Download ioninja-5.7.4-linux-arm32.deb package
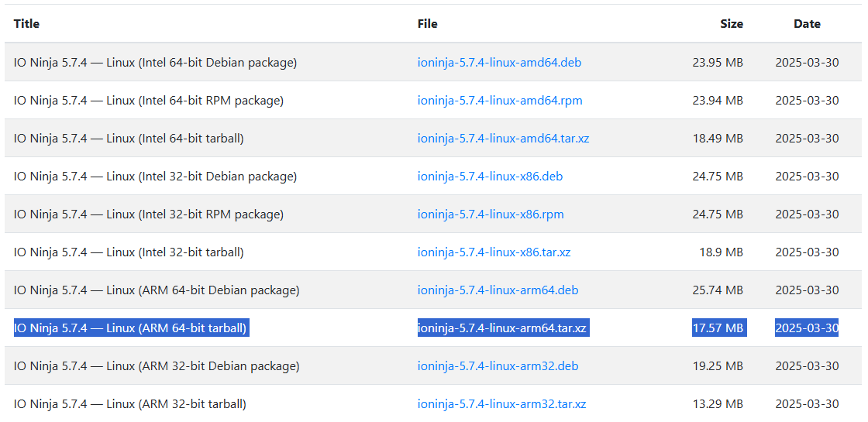 click(x=498, y=365)
